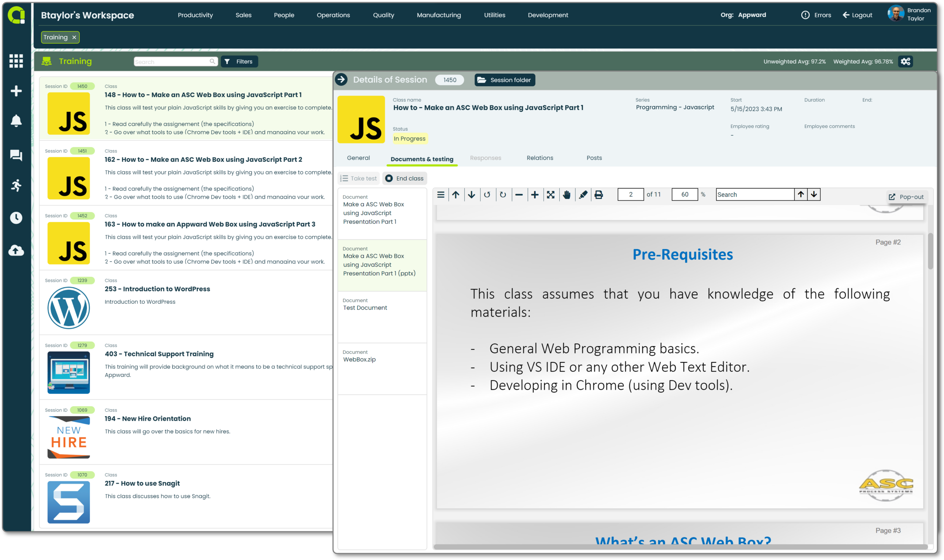The width and height of the screenshot is (944, 560).
Task: Print the document
Action: point(598,195)
